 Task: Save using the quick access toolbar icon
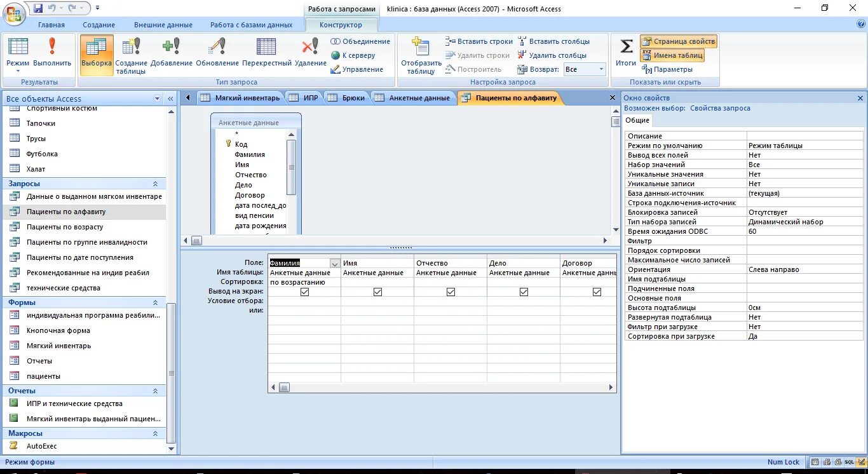pyautogui.click(x=38, y=8)
